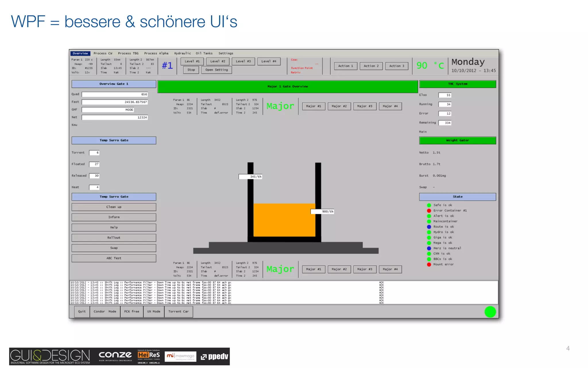Click upper Major #4 button
The width and height of the screenshot is (588, 368).
(390, 106)
